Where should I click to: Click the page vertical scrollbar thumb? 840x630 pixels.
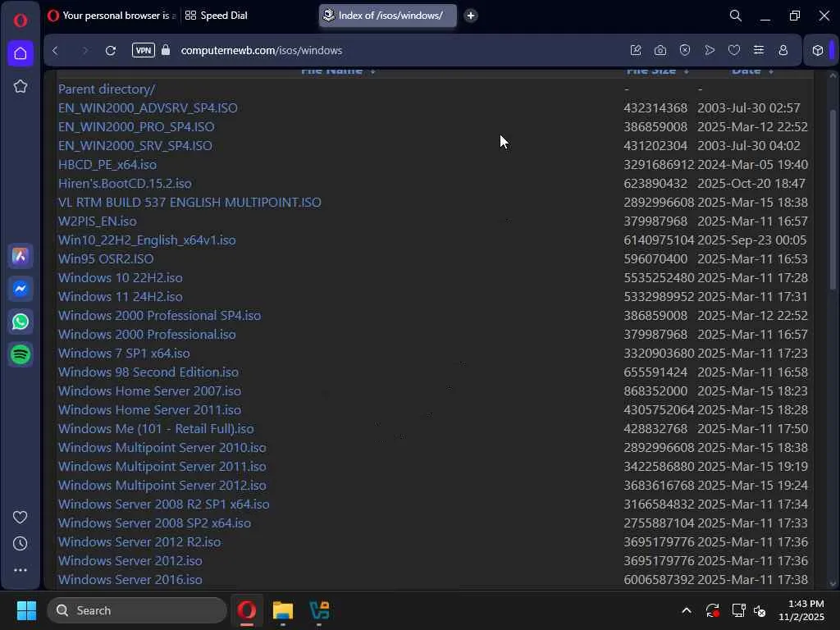(833, 199)
